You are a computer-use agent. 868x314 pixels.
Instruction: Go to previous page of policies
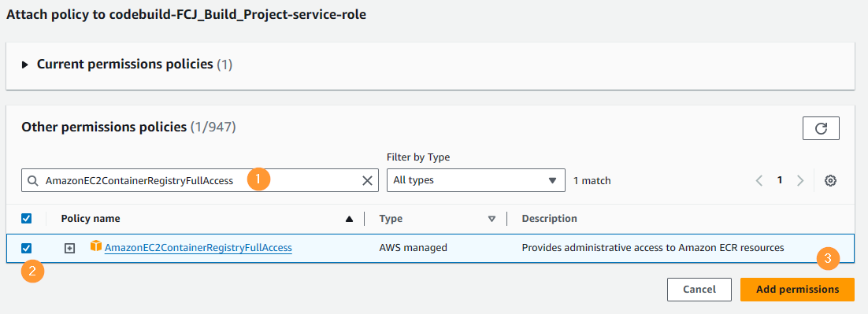759,180
